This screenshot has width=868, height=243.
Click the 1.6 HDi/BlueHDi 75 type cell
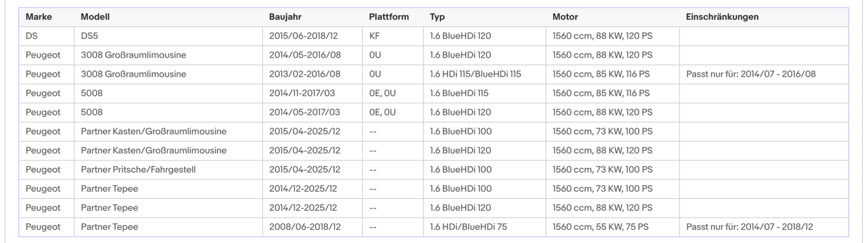[x=470, y=227]
